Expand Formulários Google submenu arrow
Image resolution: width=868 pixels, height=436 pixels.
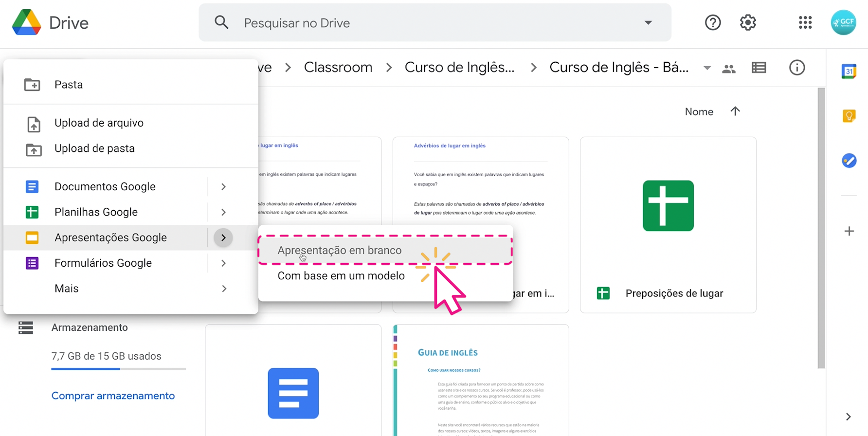click(223, 263)
